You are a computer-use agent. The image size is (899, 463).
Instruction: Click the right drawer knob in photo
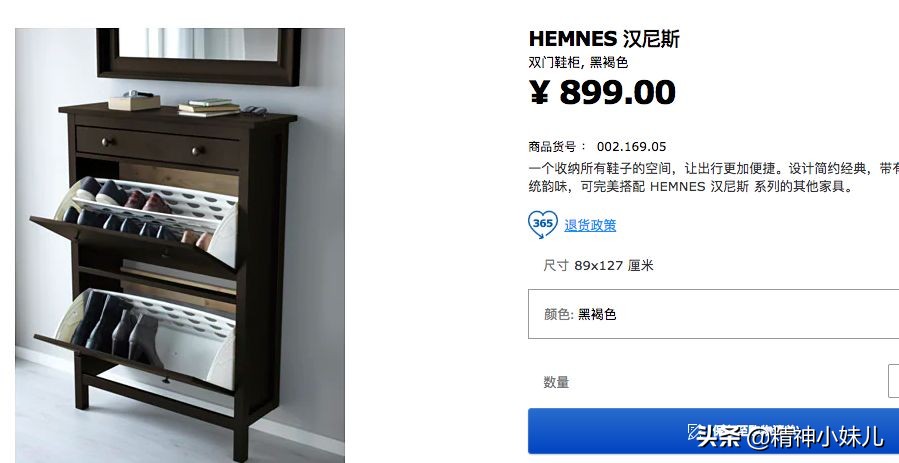[196, 151]
